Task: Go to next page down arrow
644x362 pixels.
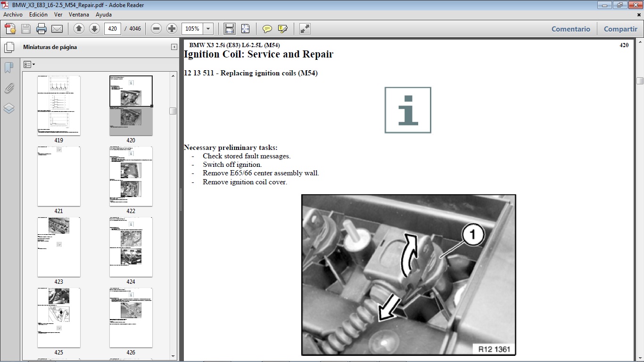Action: [x=94, y=29]
